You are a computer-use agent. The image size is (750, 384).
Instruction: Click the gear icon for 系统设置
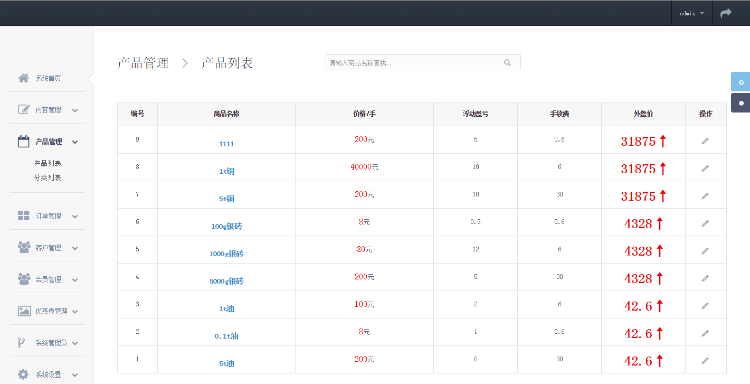(x=23, y=374)
